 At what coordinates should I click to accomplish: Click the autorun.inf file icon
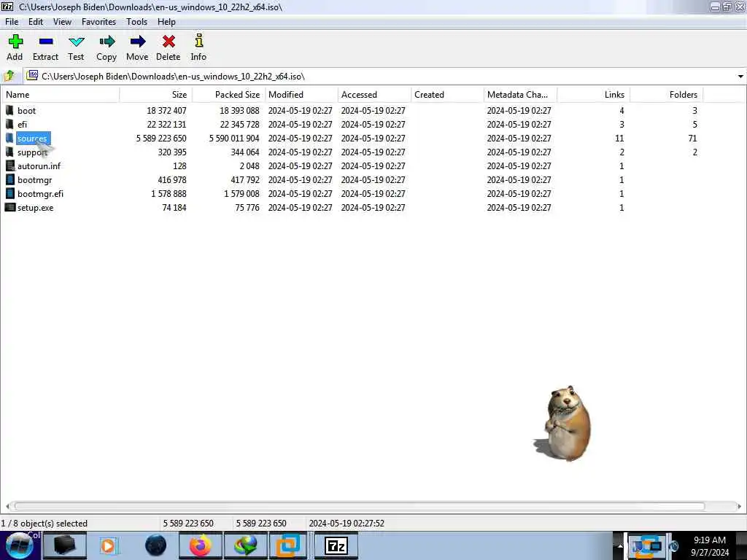click(x=10, y=166)
